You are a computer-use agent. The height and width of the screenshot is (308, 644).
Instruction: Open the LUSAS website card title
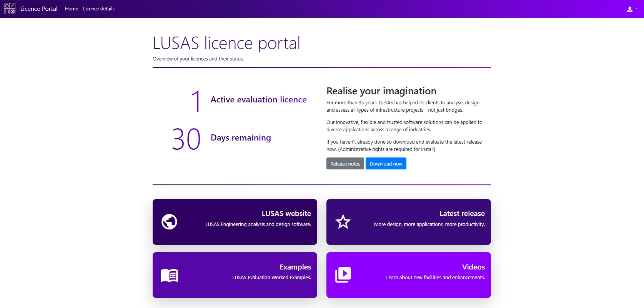pyautogui.click(x=286, y=214)
